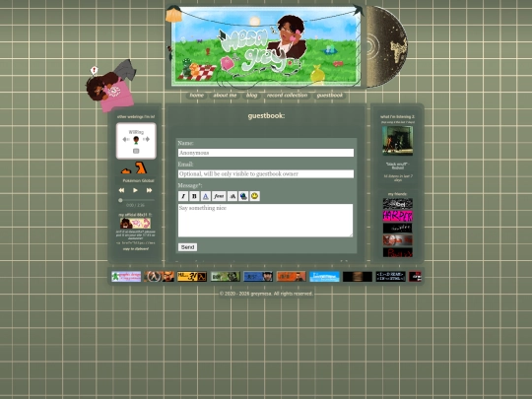Open the record collection nav tab

[287, 96]
